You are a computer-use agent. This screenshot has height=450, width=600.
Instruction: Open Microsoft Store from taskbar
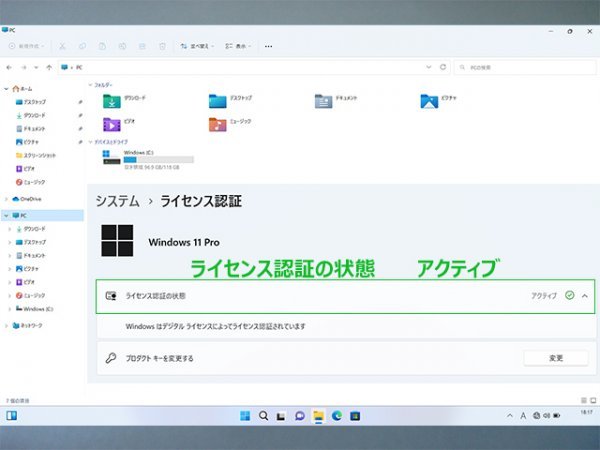click(x=355, y=416)
